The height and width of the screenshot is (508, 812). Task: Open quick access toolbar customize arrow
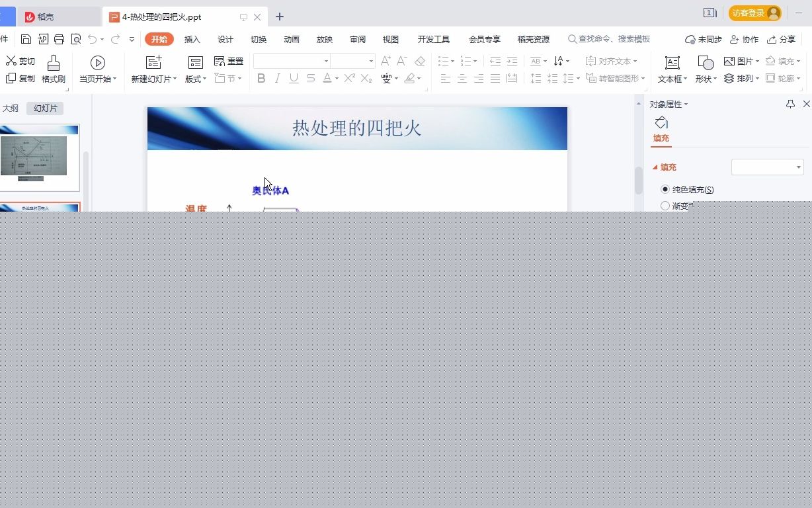pyautogui.click(x=132, y=39)
